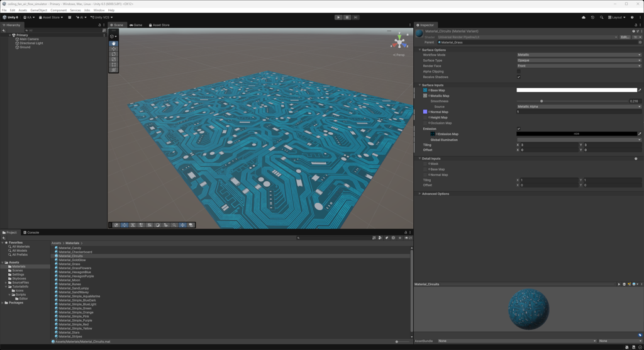
Task: Open the Global Illumination dropdown
Action: click(579, 140)
